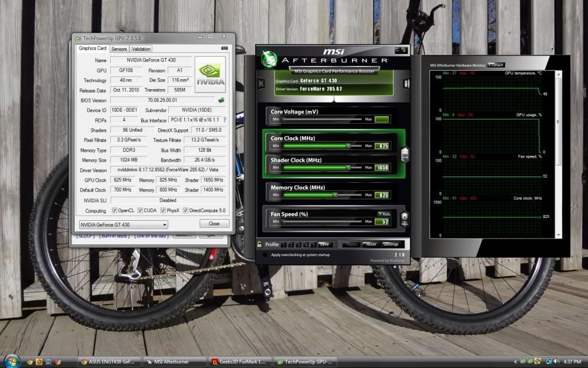Click the Reset button in Afterburner
The image size is (588, 368).
click(371, 244)
